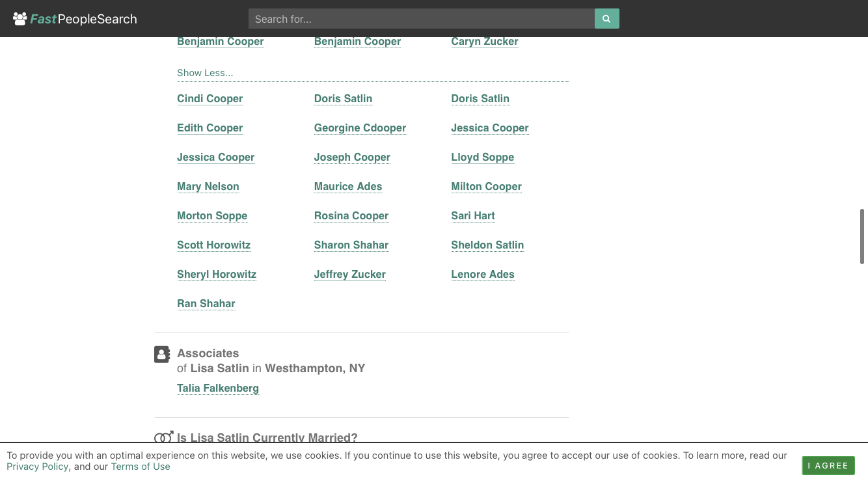
Task: Click the Mary Nelson link
Action: tap(208, 186)
